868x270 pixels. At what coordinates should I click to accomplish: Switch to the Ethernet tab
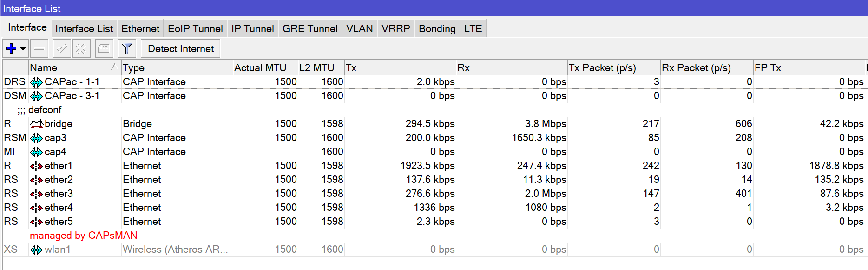[140, 28]
